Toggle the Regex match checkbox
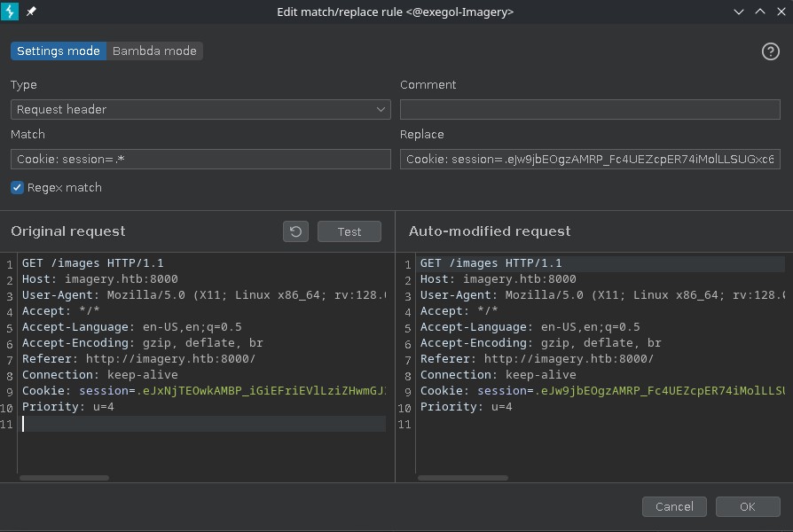Viewport: 793px width, 532px height. tap(18, 188)
